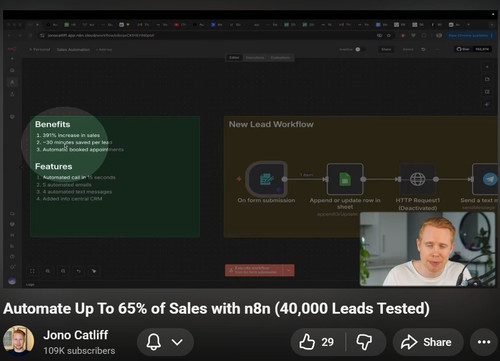The height and width of the screenshot is (361, 500).
Task: Open the Logs panel label
Action: click(30, 285)
